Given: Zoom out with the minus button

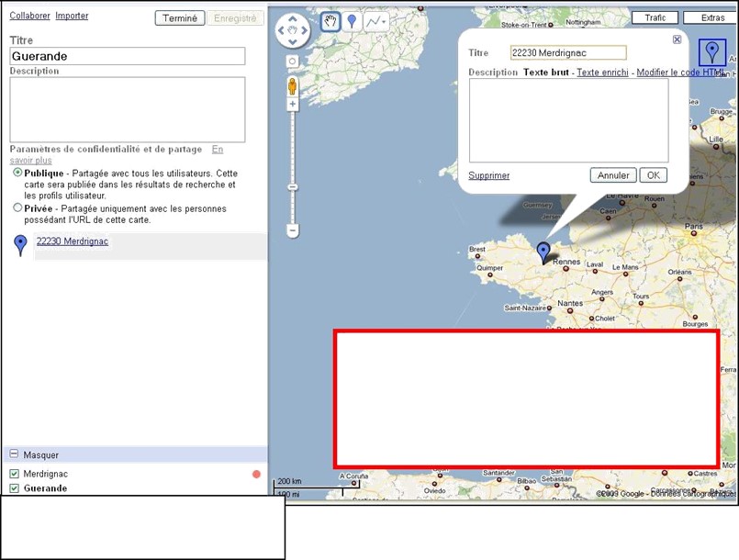Looking at the screenshot, I should 293,231.
